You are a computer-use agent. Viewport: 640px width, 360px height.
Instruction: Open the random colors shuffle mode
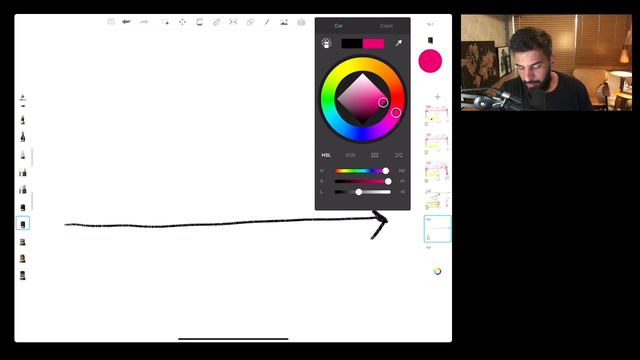(398, 155)
